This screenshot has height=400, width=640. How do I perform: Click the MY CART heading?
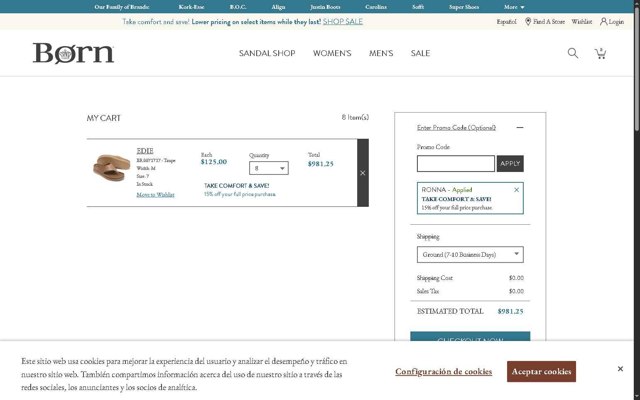coord(103,118)
